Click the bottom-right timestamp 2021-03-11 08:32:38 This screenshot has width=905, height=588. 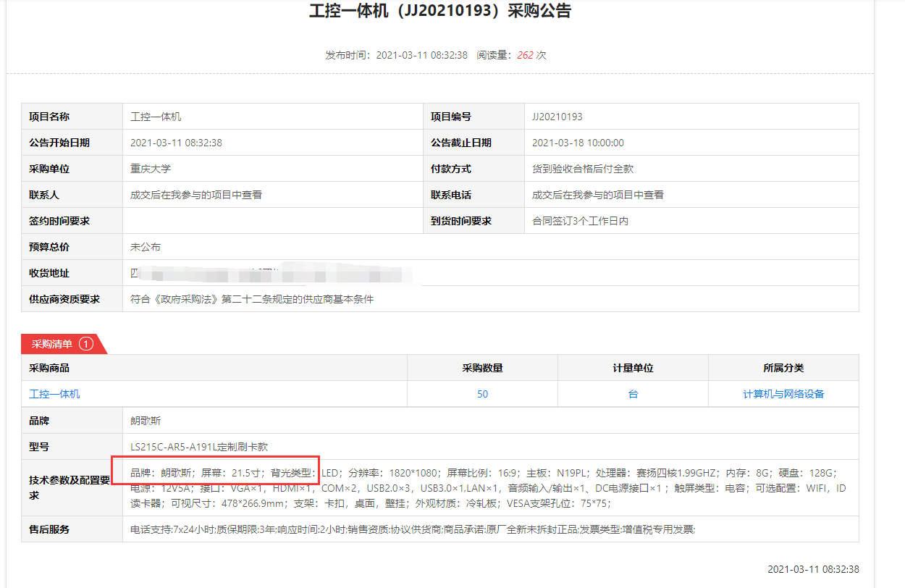(813, 569)
